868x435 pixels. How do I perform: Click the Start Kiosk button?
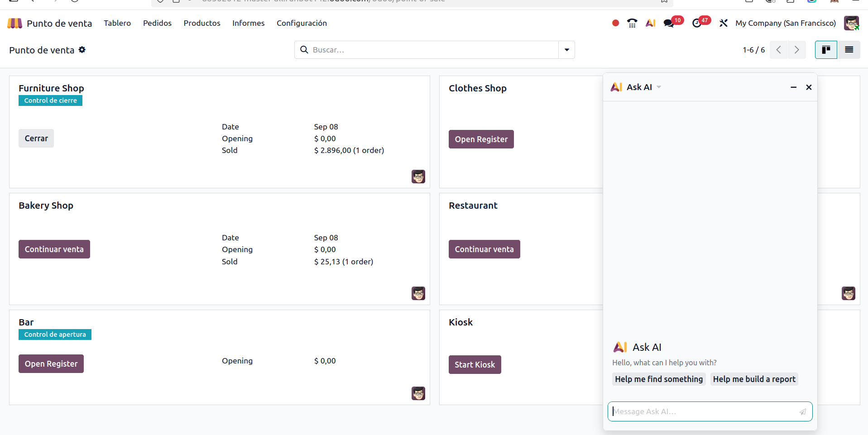click(x=475, y=365)
